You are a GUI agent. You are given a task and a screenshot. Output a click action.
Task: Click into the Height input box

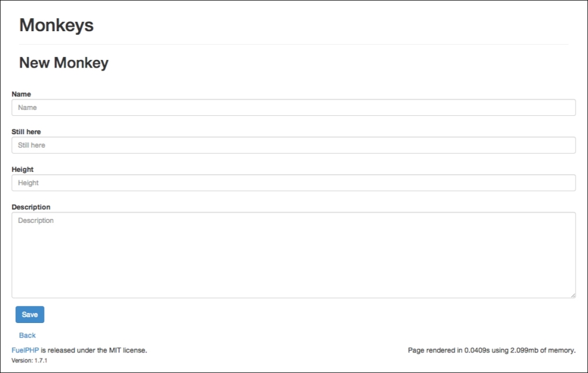click(x=293, y=183)
